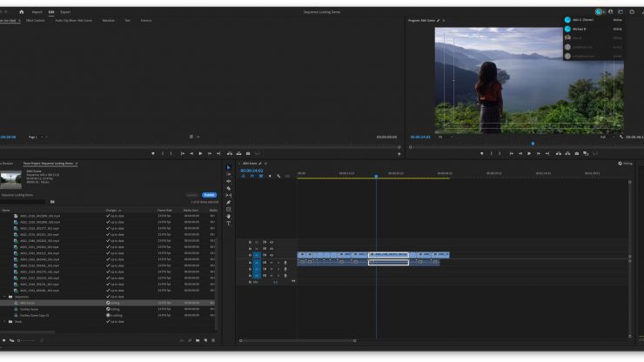Screen dimensions: 644x362
Task: Select the Selection arrow tool
Action: [x=229, y=167]
